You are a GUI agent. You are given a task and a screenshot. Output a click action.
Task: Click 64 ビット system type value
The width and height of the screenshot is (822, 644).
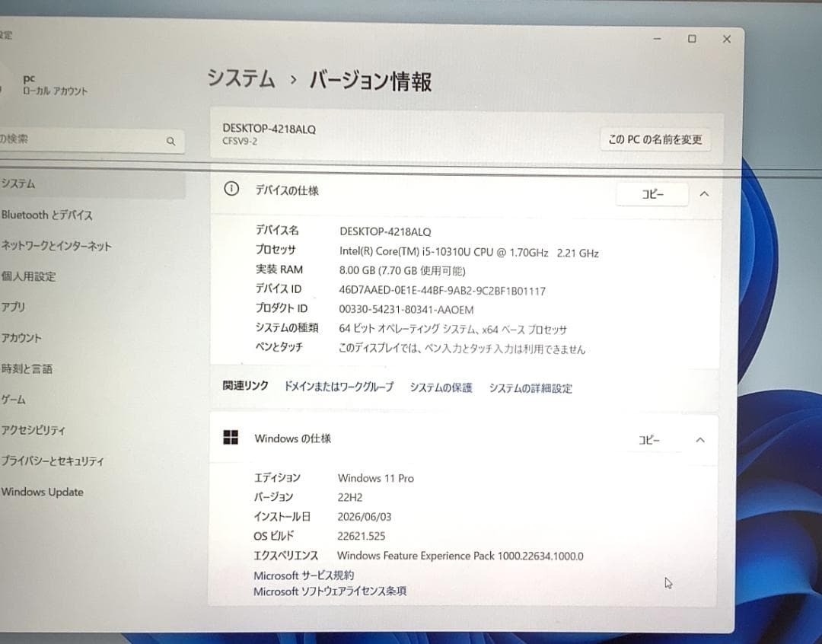(453, 330)
